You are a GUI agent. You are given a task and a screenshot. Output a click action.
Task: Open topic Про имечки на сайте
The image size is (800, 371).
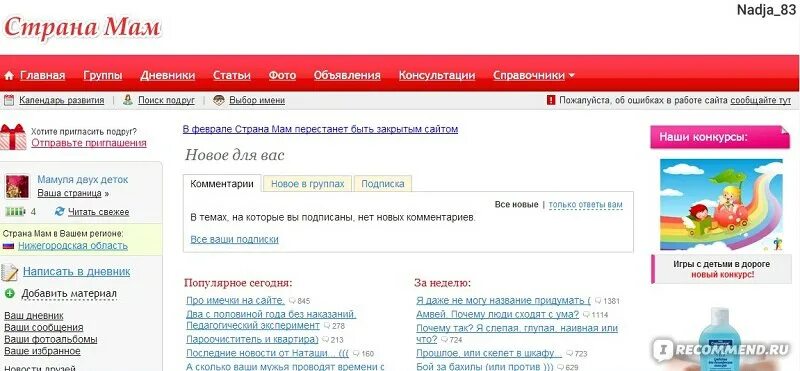pyautogui.click(x=235, y=301)
